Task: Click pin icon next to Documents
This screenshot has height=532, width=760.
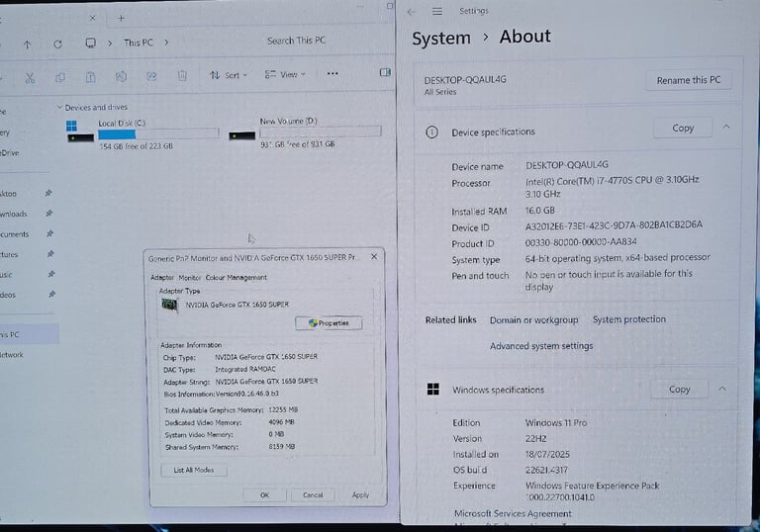Action: coord(49,233)
